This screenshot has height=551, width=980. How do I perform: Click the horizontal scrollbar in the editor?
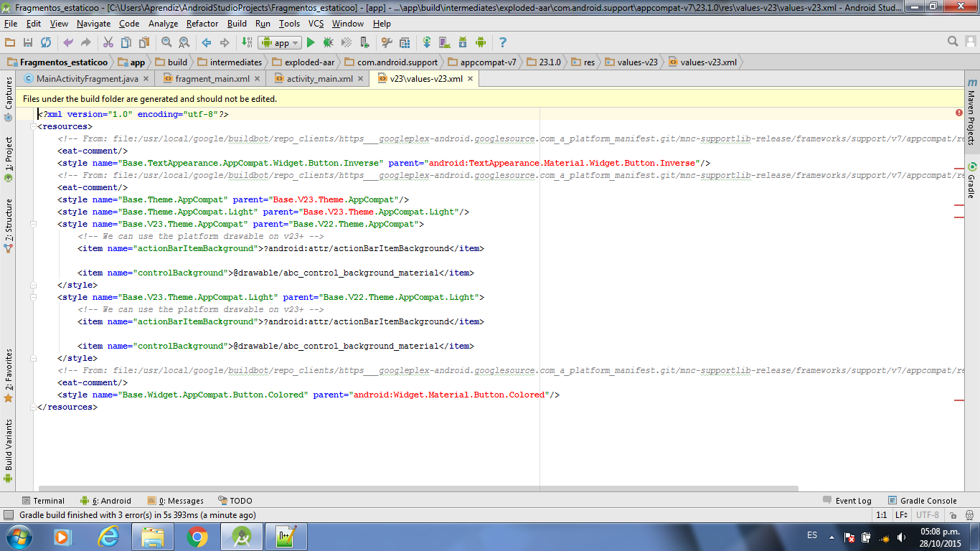[x=418, y=489]
